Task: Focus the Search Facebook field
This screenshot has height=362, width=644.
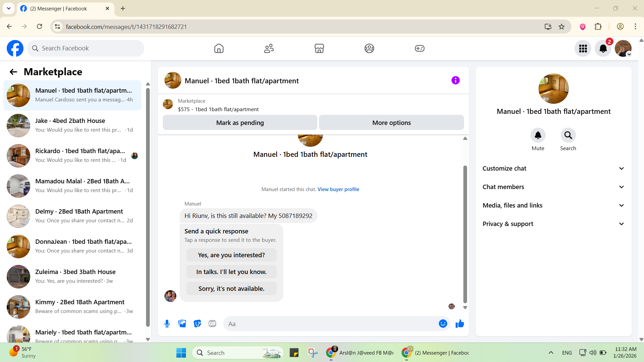Action: pos(86,48)
